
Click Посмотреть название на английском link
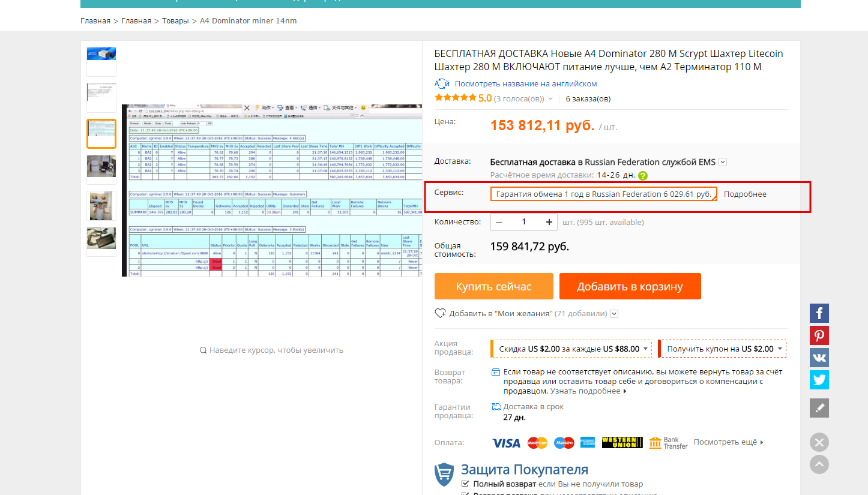coord(526,84)
